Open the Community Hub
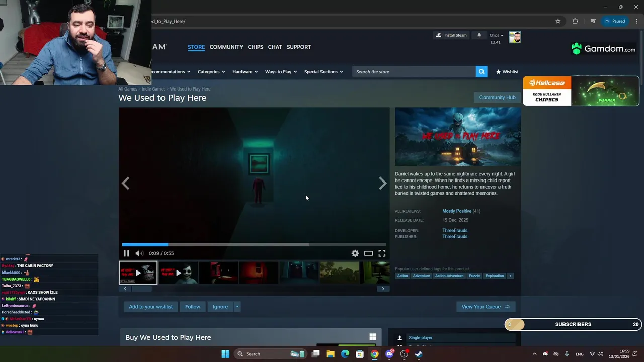Screen dimensions: 644x362 (x=497, y=97)
